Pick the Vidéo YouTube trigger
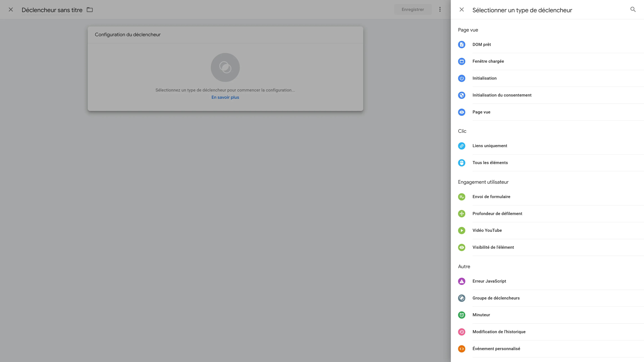This screenshot has height=362, width=644. (551, 230)
